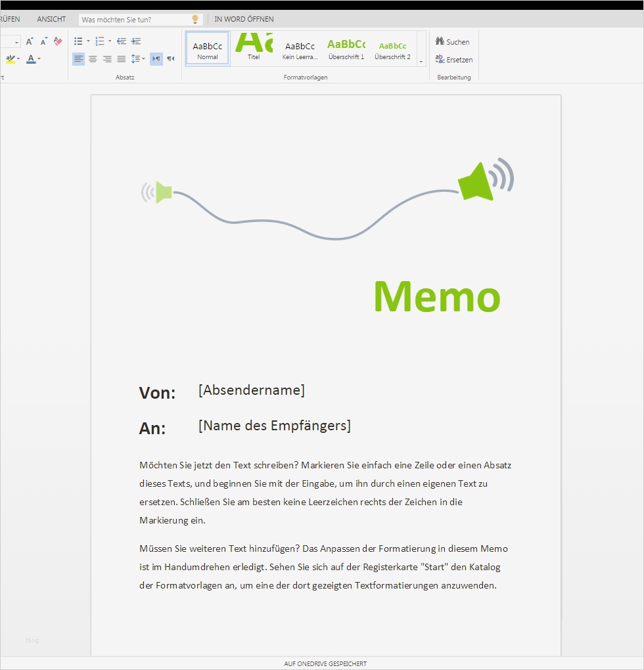Toggle right text alignment

(x=107, y=59)
